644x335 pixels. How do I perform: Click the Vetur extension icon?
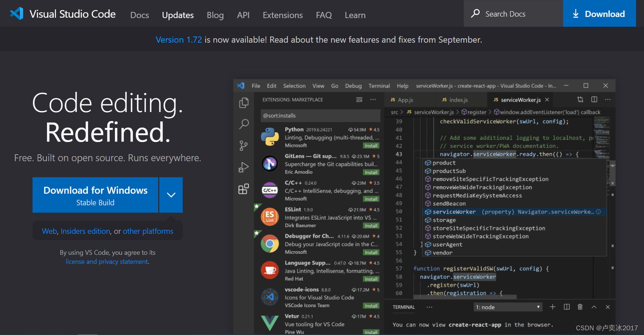coord(270,323)
